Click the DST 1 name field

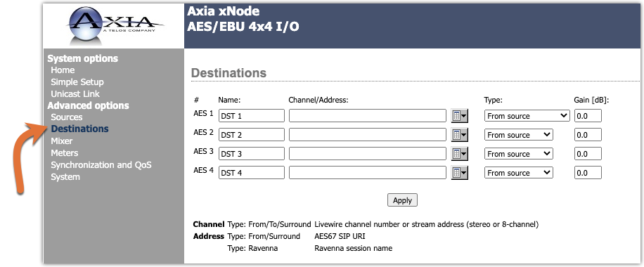point(252,116)
